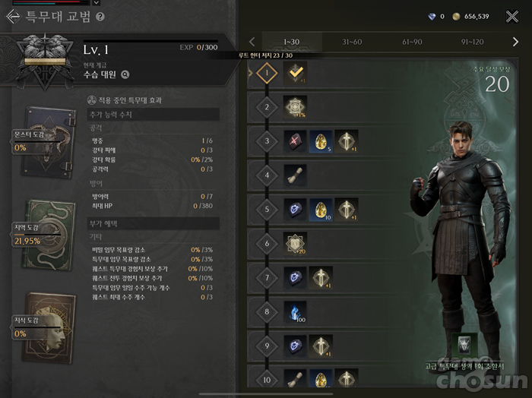Select the +20 emblem reward at level 6
532x398 pixels.
295,243
